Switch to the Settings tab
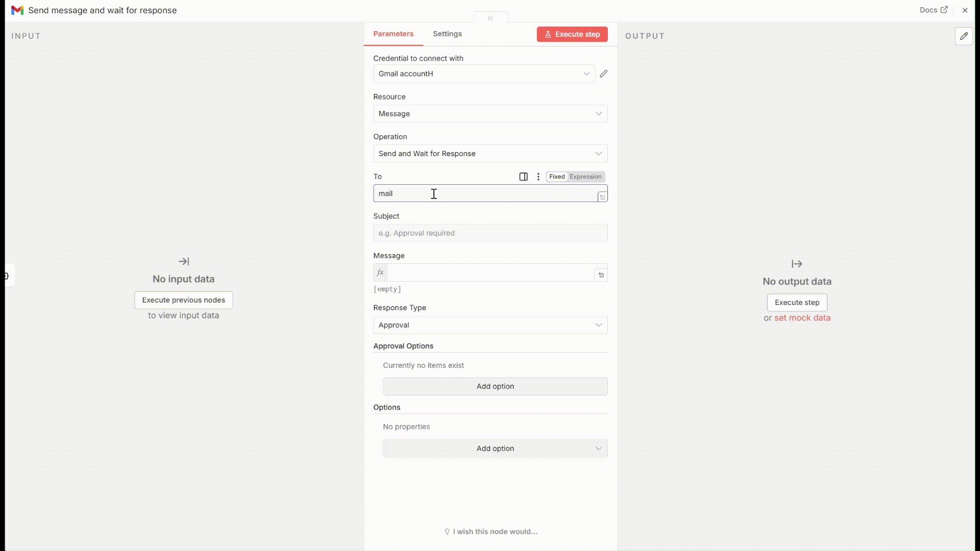Viewport: 980px width, 551px height. pos(447,34)
